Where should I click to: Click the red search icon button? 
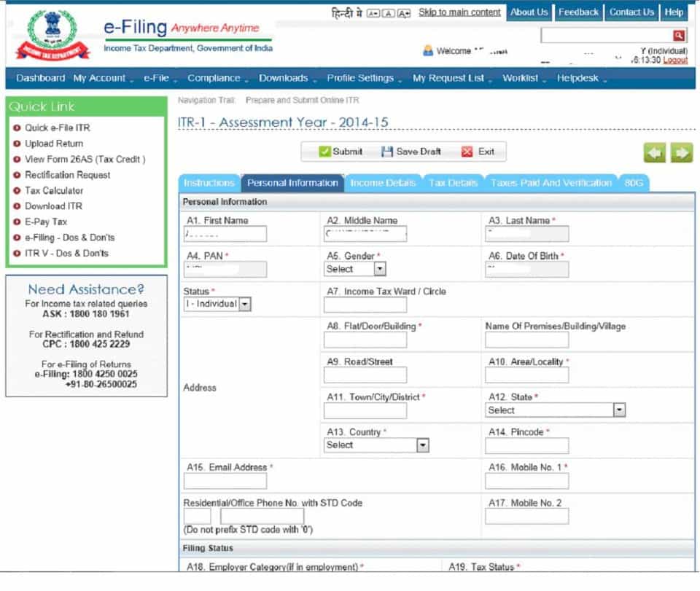click(x=679, y=35)
